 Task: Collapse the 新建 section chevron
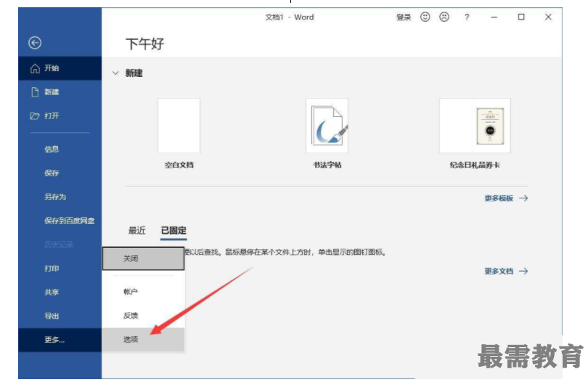click(115, 73)
